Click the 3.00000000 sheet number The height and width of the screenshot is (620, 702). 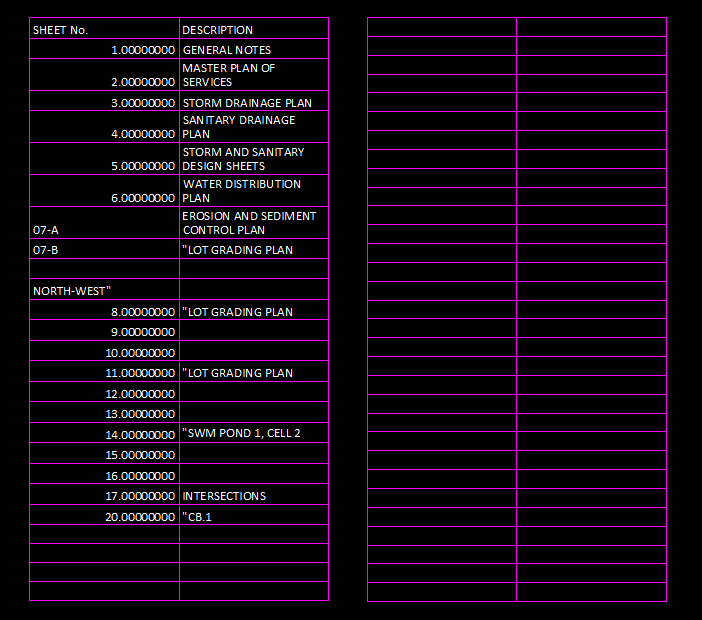pos(143,103)
